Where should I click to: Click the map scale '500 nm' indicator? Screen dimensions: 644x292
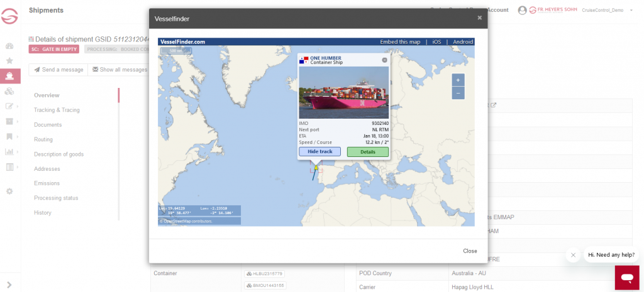click(176, 51)
